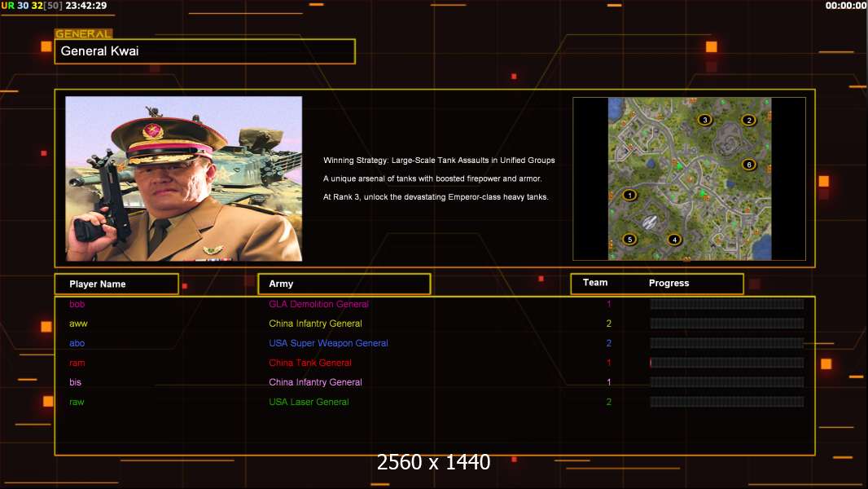Viewport: 868px width, 489px height.
Task: Select player name bob
Action: (x=77, y=304)
